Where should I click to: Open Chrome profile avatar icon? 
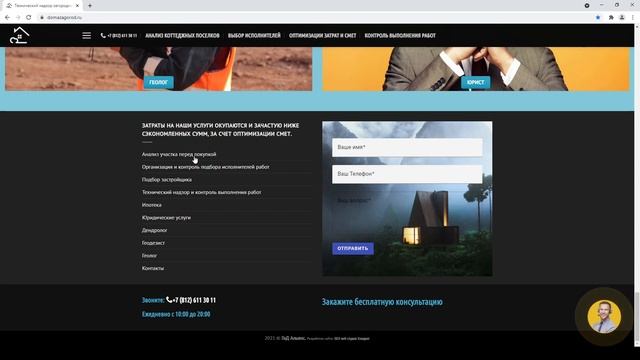pos(622,18)
